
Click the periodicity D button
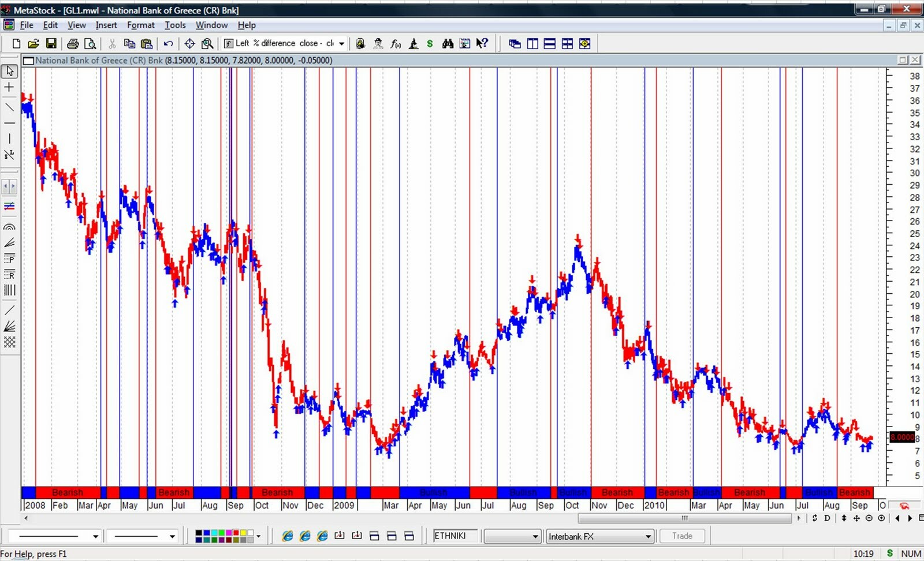tap(827, 518)
